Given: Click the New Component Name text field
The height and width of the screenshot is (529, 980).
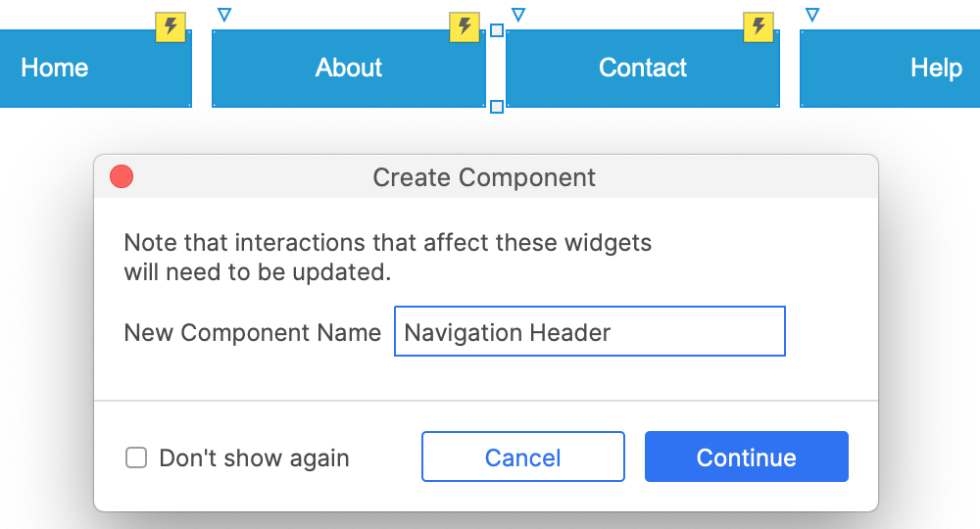Looking at the screenshot, I should (589, 332).
